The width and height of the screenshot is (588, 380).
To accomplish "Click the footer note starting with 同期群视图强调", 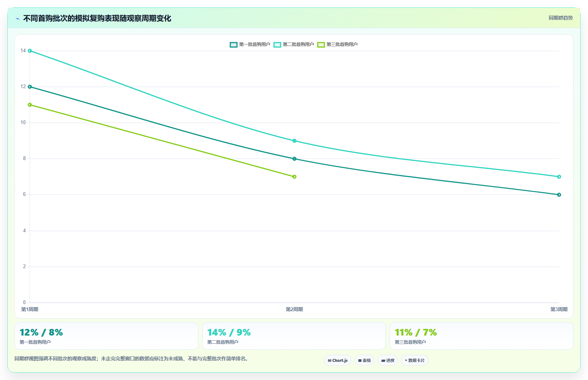I will click(x=131, y=359).
